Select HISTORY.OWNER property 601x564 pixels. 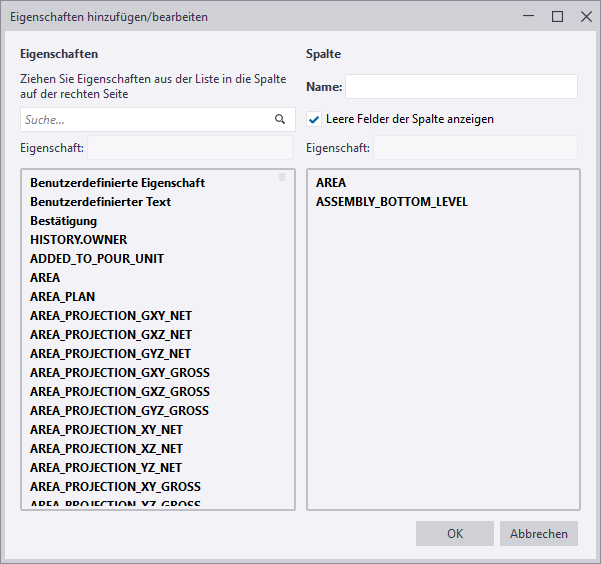[78, 240]
